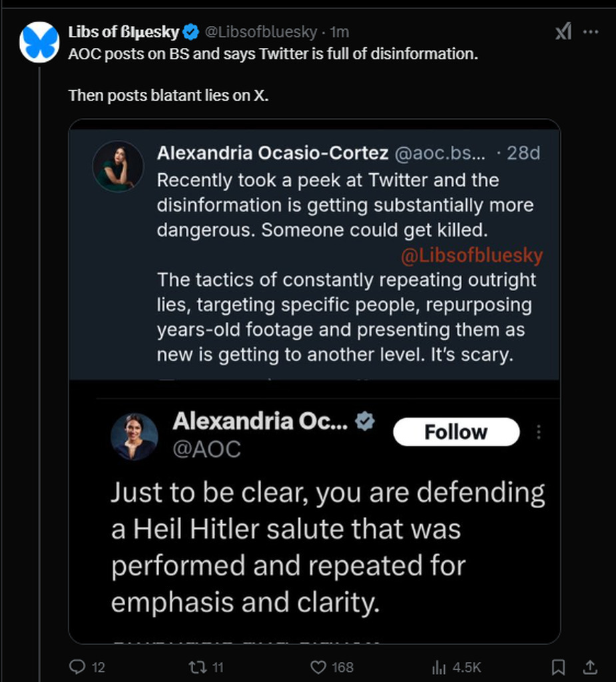Click the "Heil Hitler salute" tweet image text
The image size is (616, 682).
(x=328, y=547)
